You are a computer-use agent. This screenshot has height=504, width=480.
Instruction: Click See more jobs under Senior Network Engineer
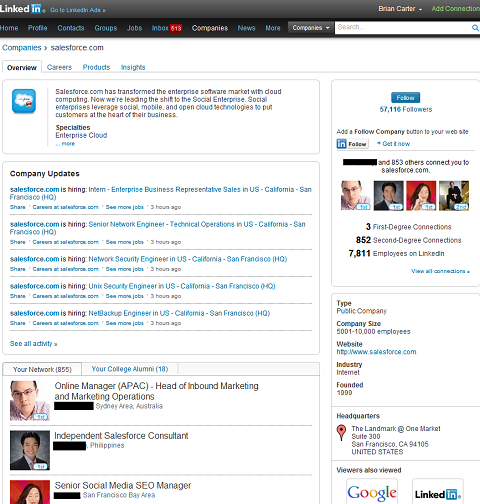click(x=125, y=242)
